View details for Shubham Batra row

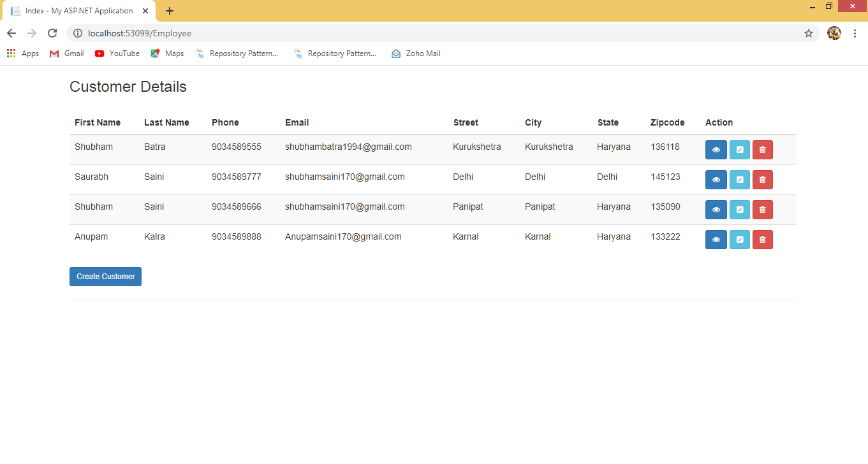coord(716,150)
